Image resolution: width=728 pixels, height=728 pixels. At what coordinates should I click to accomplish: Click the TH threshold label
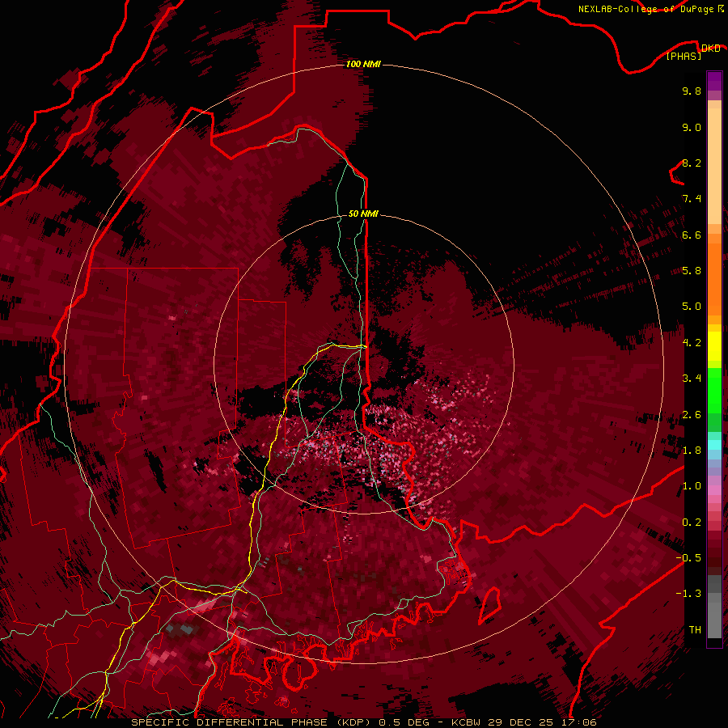click(x=695, y=629)
